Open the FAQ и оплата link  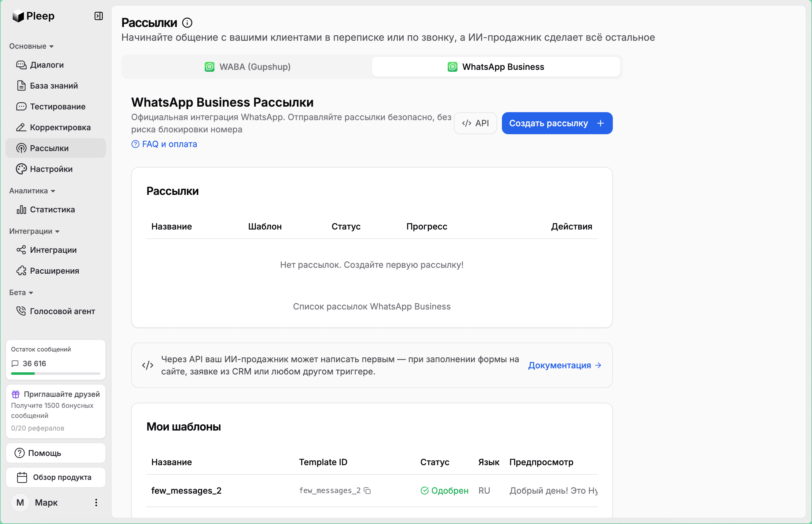[x=164, y=144]
